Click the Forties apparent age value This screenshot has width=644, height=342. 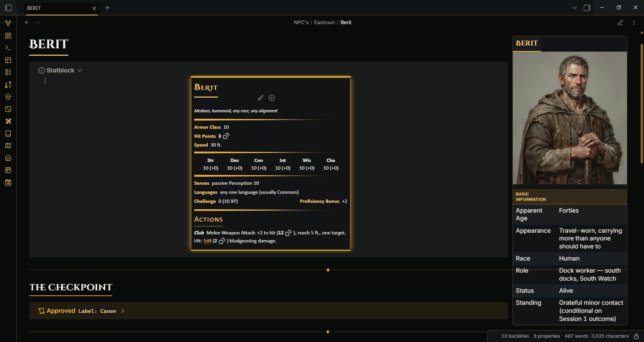click(x=569, y=211)
